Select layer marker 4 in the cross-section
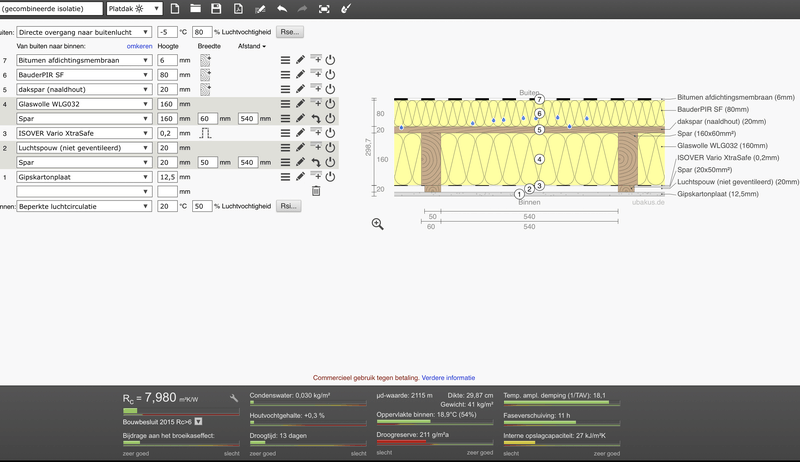 tap(539, 159)
